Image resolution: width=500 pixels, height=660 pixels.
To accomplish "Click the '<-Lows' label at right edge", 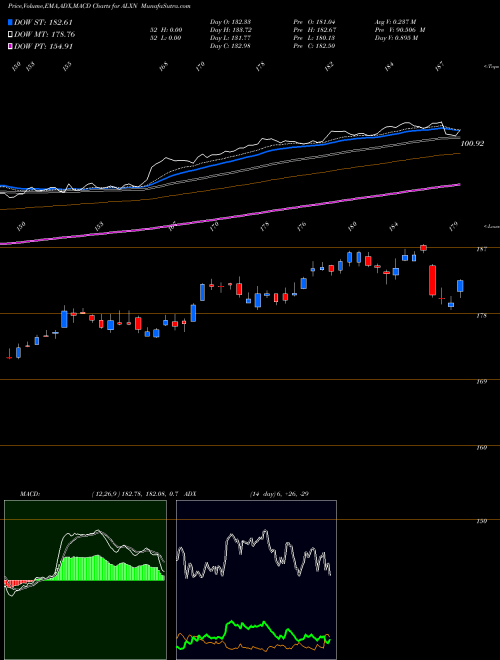I will [x=491, y=226].
